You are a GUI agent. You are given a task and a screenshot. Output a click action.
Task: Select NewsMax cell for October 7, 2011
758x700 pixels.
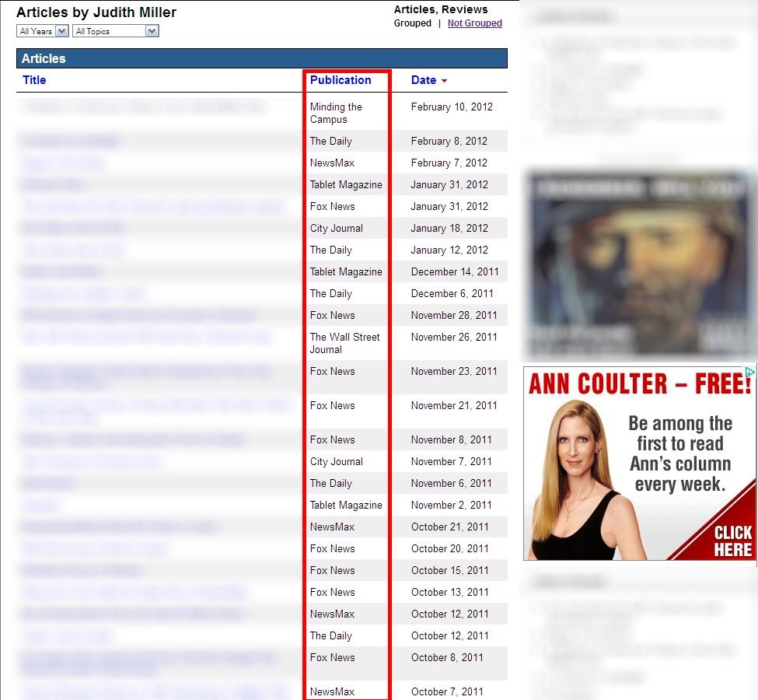coord(332,692)
